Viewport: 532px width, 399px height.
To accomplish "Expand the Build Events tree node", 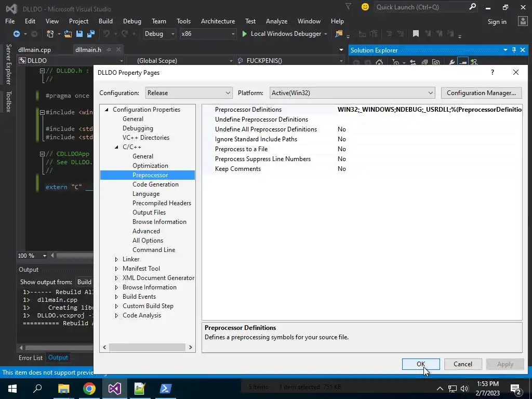I will (x=116, y=297).
